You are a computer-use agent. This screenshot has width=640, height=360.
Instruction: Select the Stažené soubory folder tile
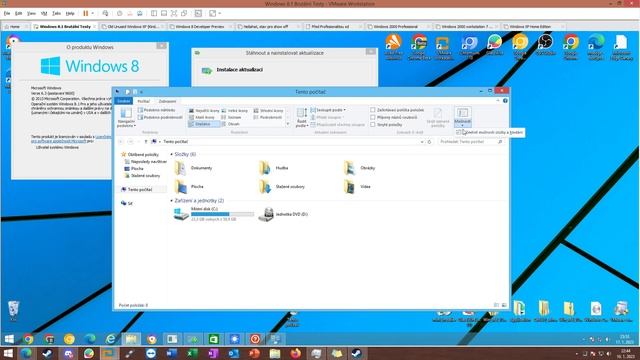[282, 187]
